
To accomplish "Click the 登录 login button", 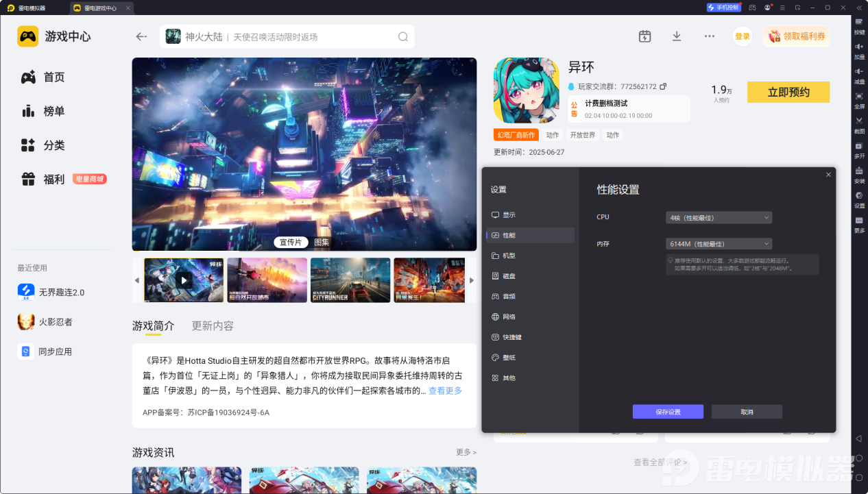I will [743, 36].
